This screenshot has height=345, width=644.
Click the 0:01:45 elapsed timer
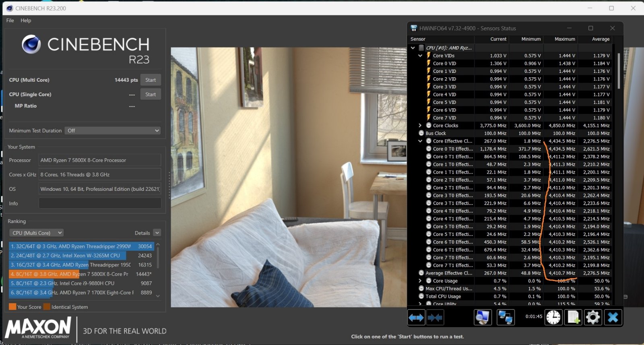click(x=534, y=316)
